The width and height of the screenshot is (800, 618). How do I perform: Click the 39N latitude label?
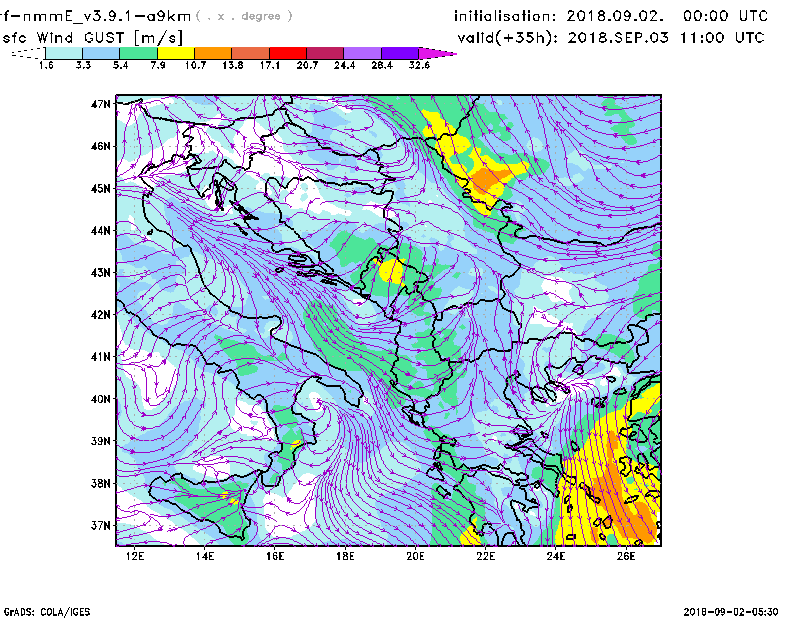[101, 441]
